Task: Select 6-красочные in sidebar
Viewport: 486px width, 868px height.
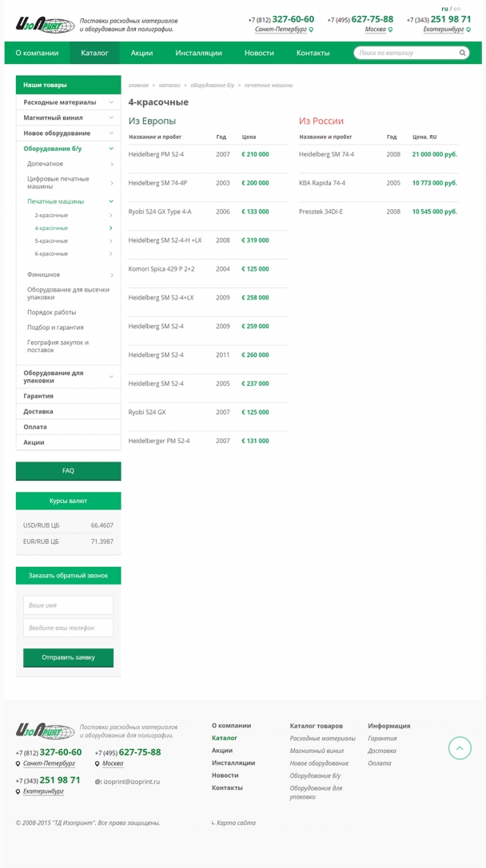Action: tap(51, 254)
